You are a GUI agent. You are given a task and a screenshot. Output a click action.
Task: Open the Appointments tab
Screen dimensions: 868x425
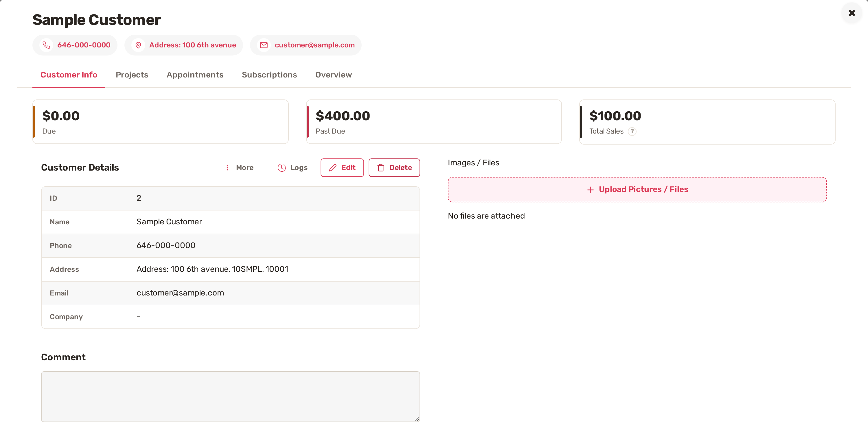(x=195, y=75)
